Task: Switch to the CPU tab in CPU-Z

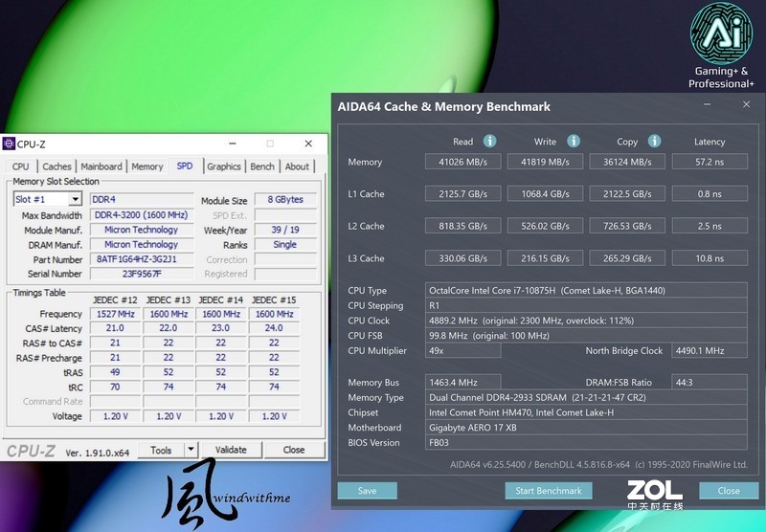Action: pos(20,166)
